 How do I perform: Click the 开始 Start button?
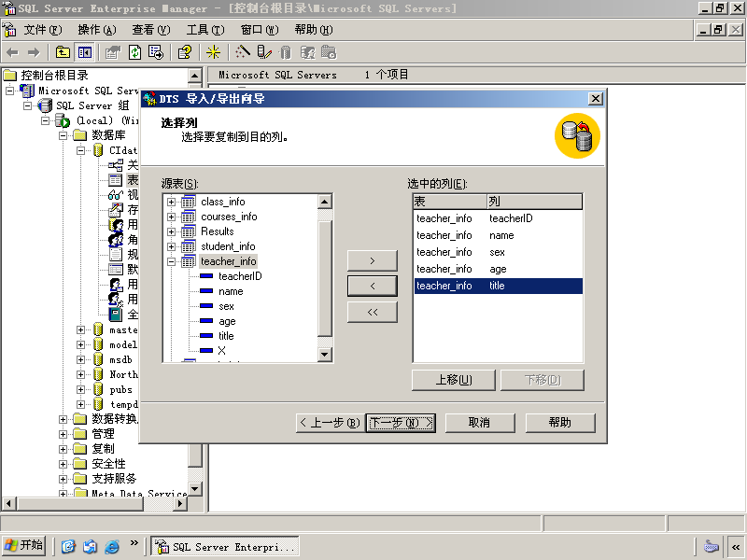point(24,545)
